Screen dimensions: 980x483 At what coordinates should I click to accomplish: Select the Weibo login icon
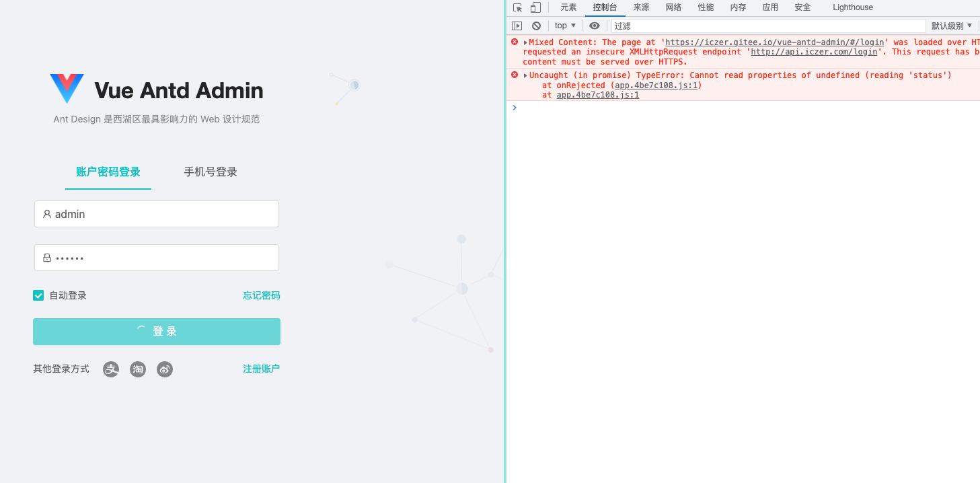tap(165, 369)
